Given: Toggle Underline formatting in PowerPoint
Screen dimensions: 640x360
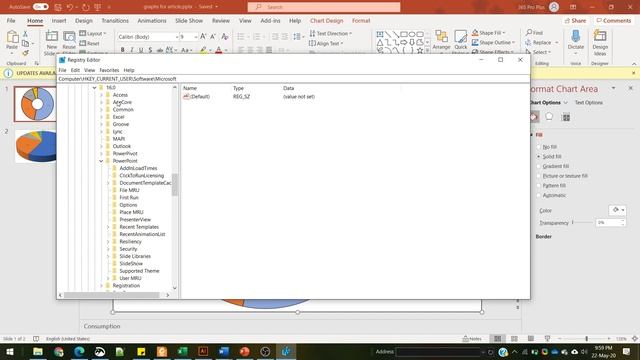Looking at the screenshot, I should tap(141, 50).
